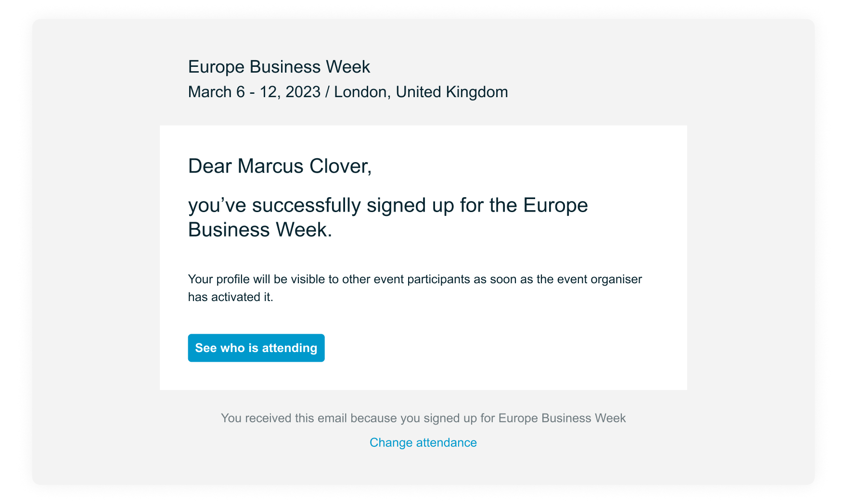Click 'Europe Business Week' in footer note
The height and width of the screenshot is (504, 847).
[x=562, y=418]
